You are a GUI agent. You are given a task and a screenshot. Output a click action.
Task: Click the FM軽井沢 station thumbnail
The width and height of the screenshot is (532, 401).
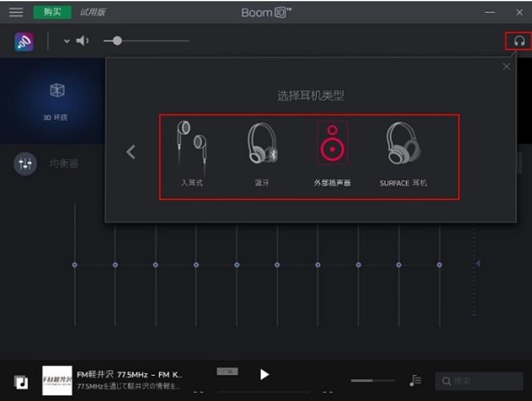[x=57, y=380]
